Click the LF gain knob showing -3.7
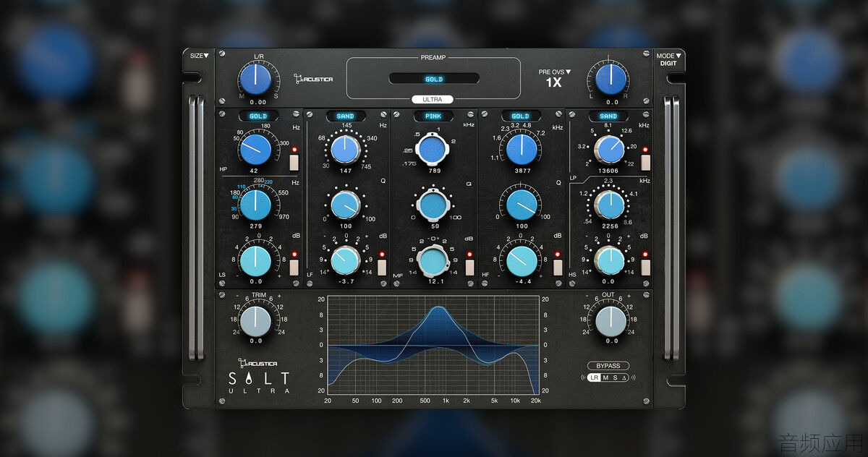This screenshot has width=868, height=457. tap(346, 261)
